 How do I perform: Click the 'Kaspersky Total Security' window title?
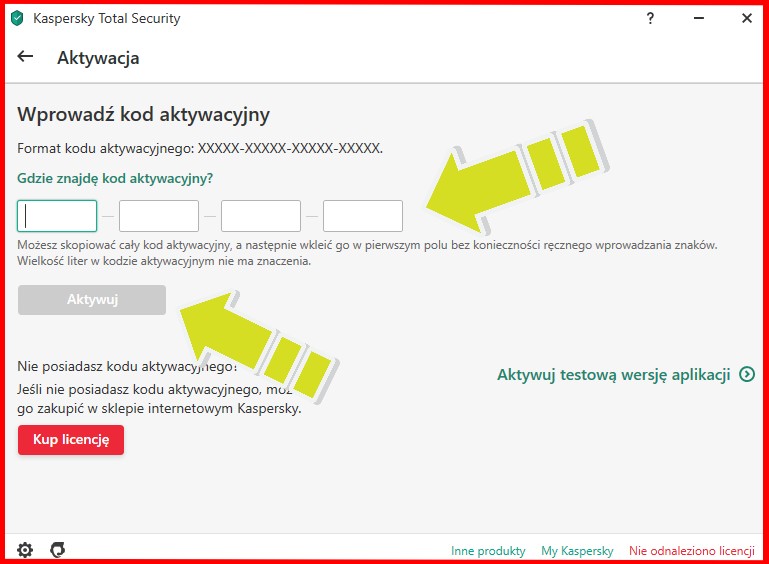click(107, 19)
